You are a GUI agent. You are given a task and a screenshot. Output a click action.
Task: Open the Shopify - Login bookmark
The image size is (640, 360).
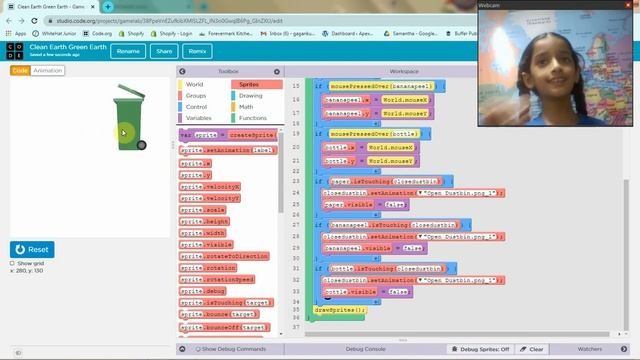click(171, 33)
